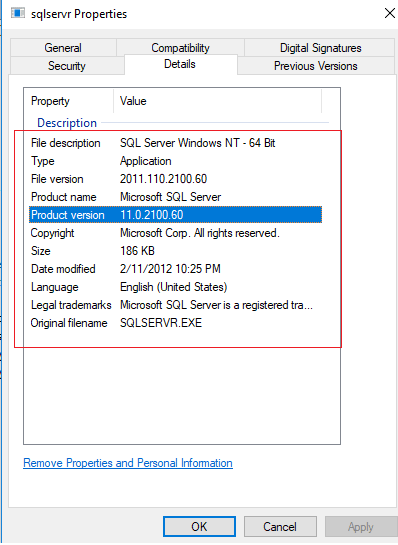Select the Copyright row
The image size is (398, 545).
point(176,233)
